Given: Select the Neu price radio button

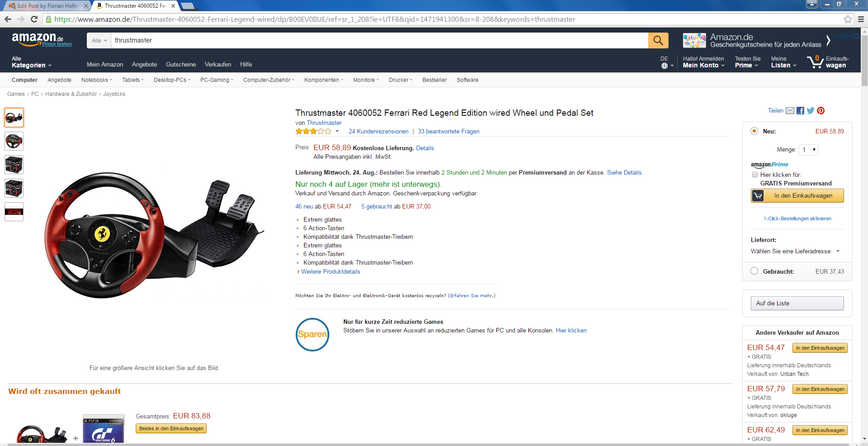Looking at the screenshot, I should tap(754, 131).
